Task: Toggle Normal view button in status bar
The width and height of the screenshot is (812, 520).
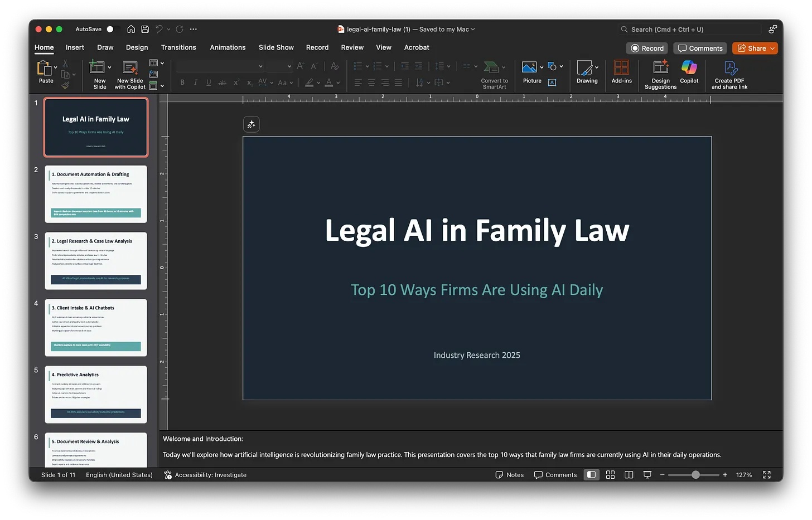Action: pos(591,475)
